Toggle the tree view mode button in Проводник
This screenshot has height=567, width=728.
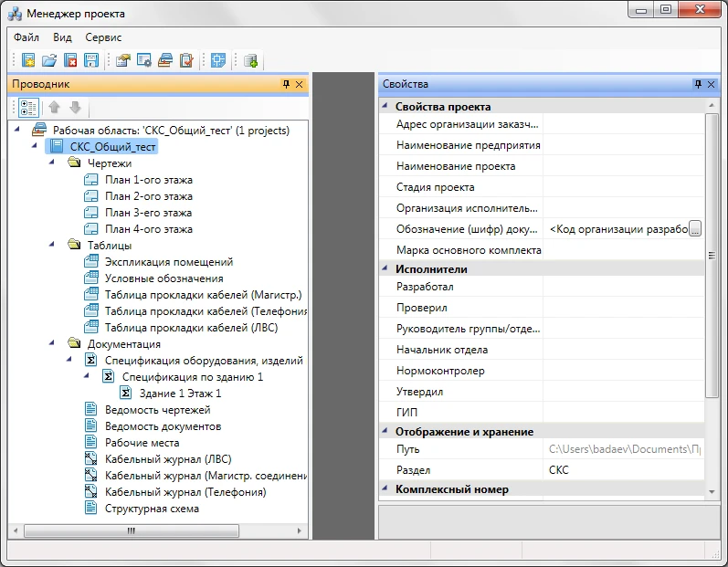point(28,108)
